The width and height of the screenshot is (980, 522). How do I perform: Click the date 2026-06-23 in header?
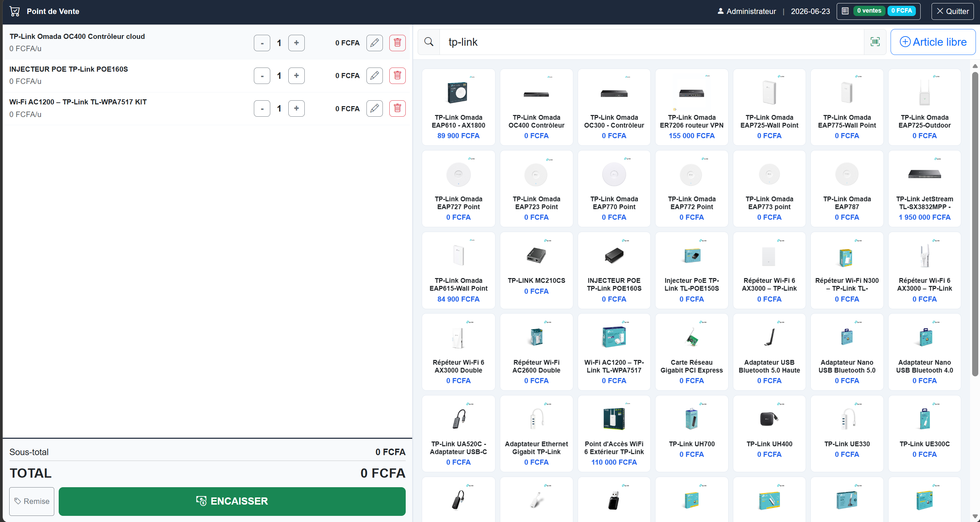click(810, 11)
